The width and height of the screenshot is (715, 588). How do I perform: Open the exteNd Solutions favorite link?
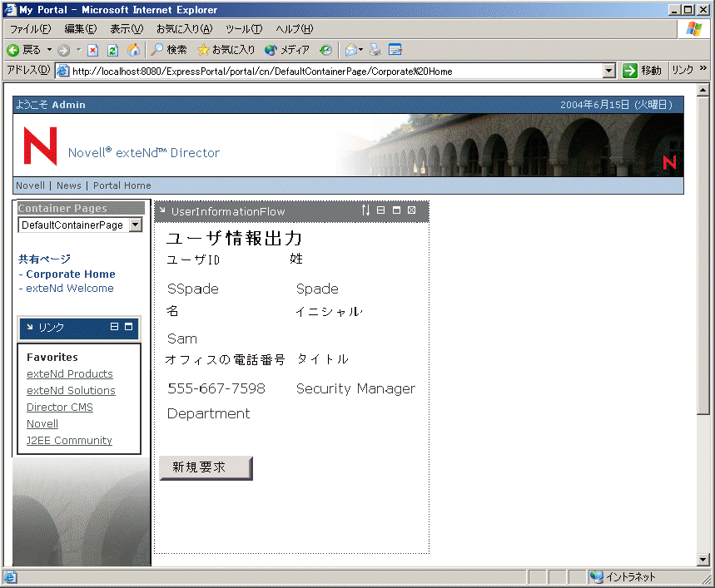tap(71, 390)
